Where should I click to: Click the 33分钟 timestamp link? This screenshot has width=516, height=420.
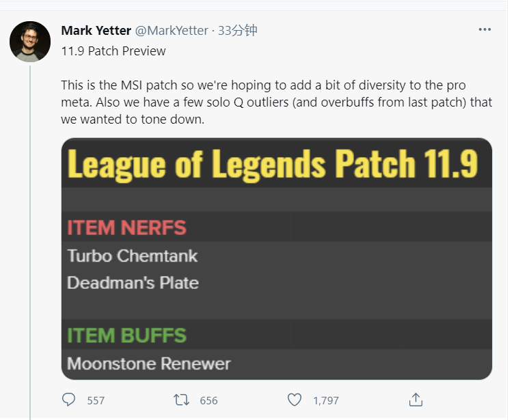237,30
